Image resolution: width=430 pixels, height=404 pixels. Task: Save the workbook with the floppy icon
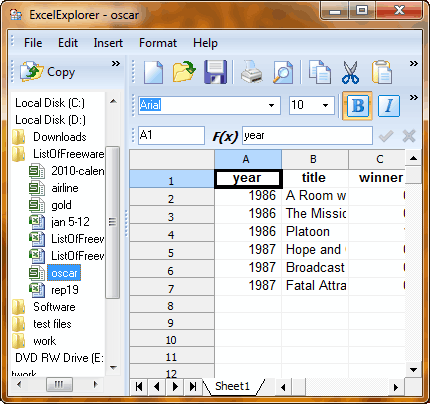pos(215,72)
